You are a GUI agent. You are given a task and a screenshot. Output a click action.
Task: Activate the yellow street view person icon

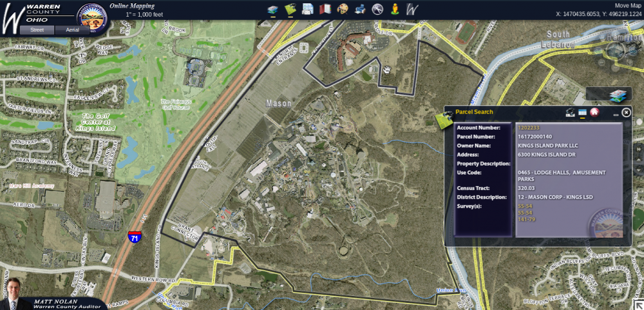(x=395, y=9)
